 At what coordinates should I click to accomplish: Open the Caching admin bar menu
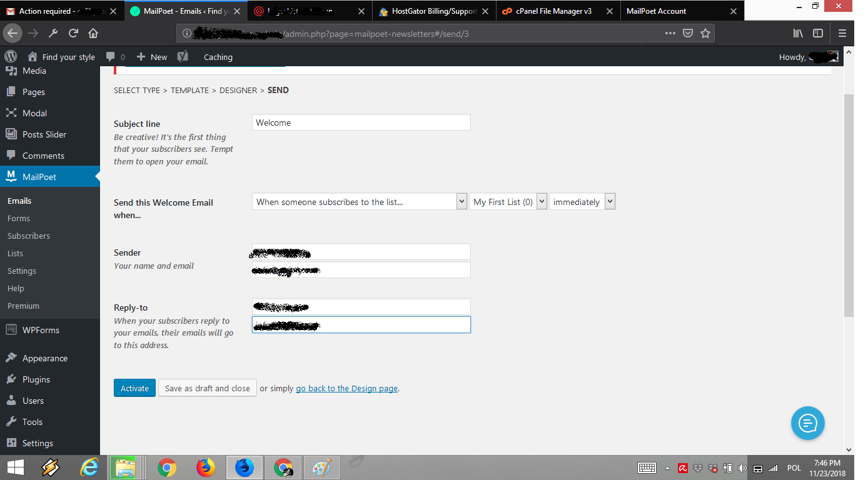pos(218,57)
